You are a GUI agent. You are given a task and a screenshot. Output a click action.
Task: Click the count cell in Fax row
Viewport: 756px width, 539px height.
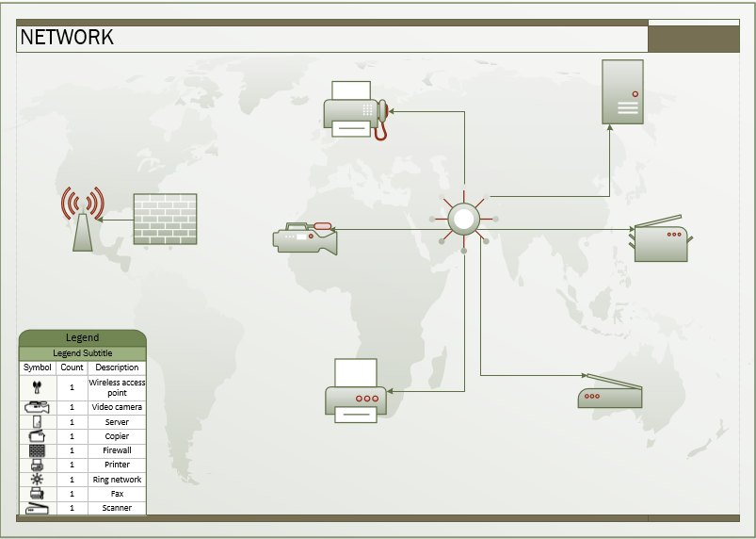point(72,494)
